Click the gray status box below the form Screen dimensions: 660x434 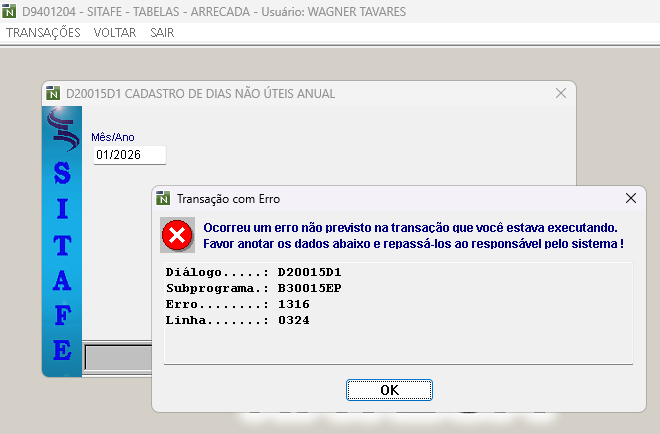click(x=117, y=357)
